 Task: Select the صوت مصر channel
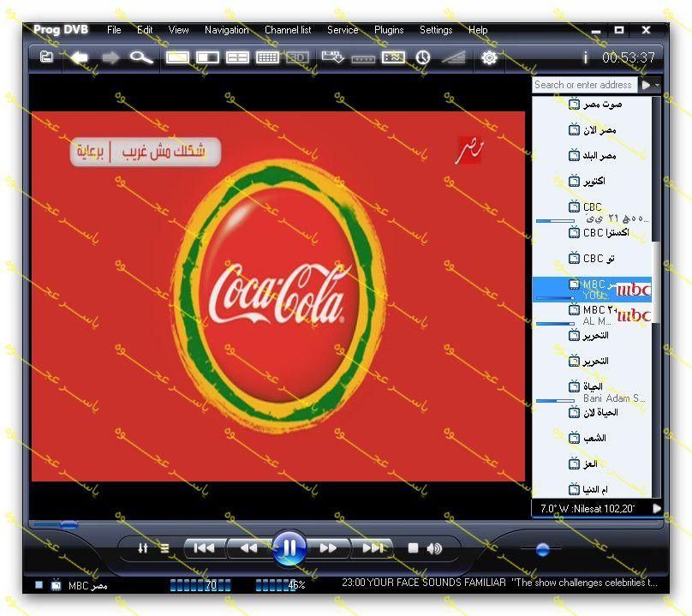coord(592,105)
